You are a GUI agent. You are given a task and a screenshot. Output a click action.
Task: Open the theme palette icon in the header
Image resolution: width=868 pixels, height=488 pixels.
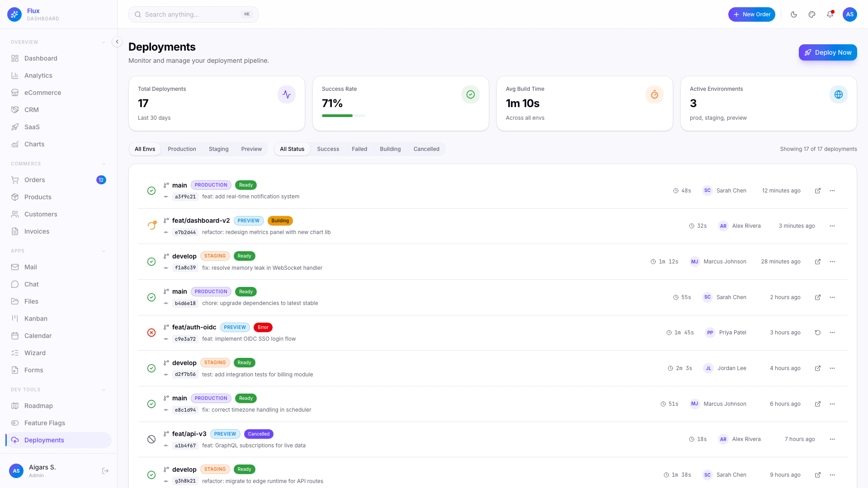click(812, 14)
